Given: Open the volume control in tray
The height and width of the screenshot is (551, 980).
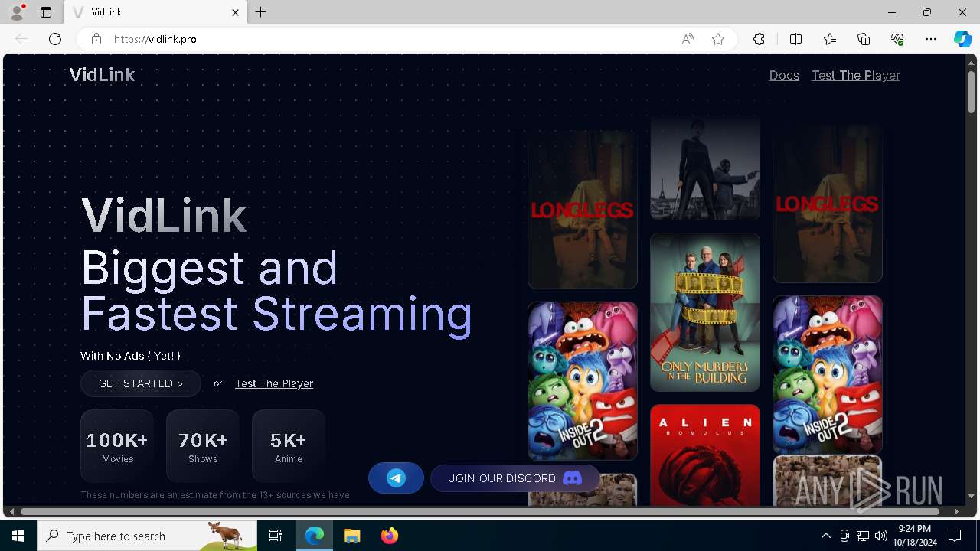Looking at the screenshot, I should point(881,536).
